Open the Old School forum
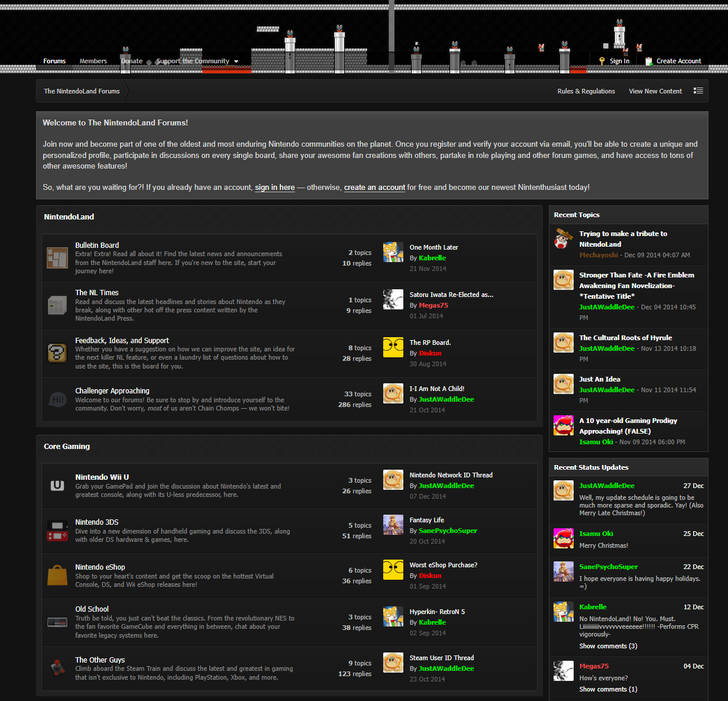The image size is (728, 701). click(92, 609)
